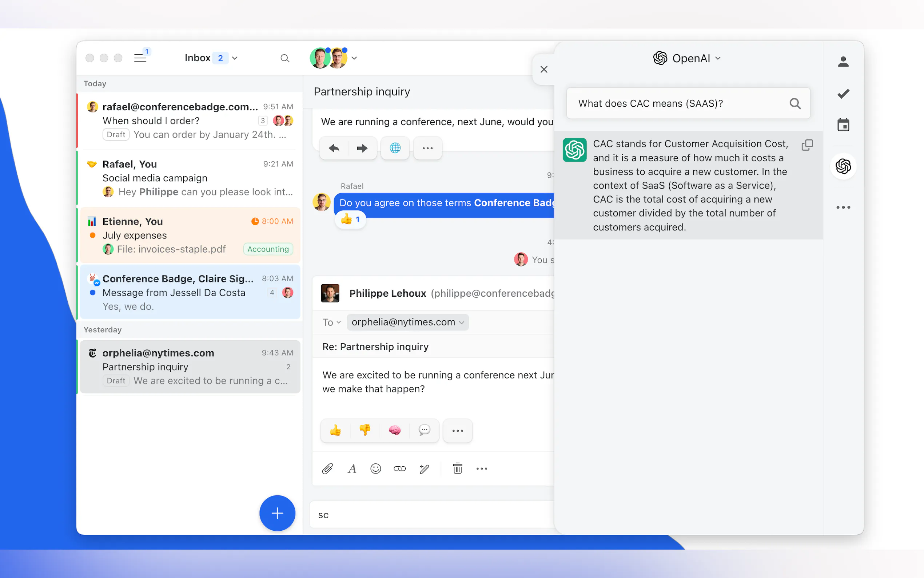Viewport: 924px width, 578px height.
Task: Copy the OpenAI answer to clipboard
Action: (x=807, y=145)
